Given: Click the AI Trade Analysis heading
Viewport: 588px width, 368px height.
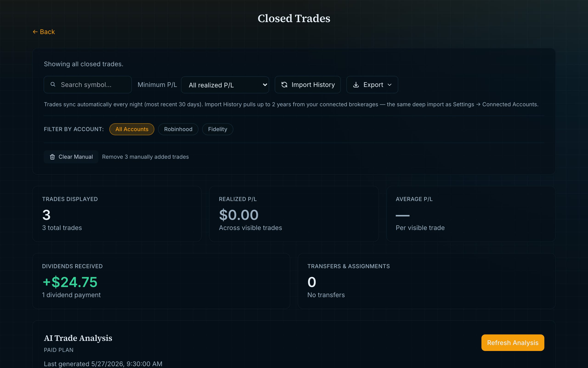Looking at the screenshot, I should click(78, 338).
